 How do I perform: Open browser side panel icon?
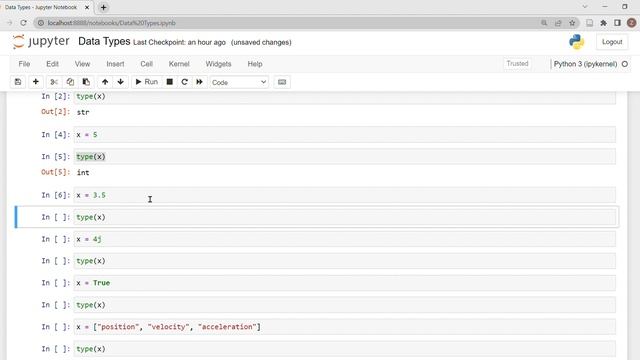(x=617, y=23)
